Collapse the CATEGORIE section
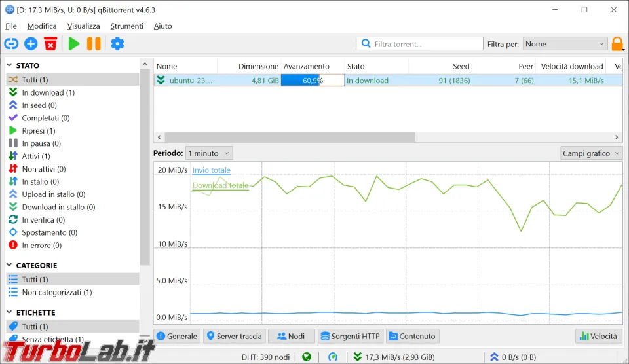The height and width of the screenshot is (364, 629). pos(9,265)
